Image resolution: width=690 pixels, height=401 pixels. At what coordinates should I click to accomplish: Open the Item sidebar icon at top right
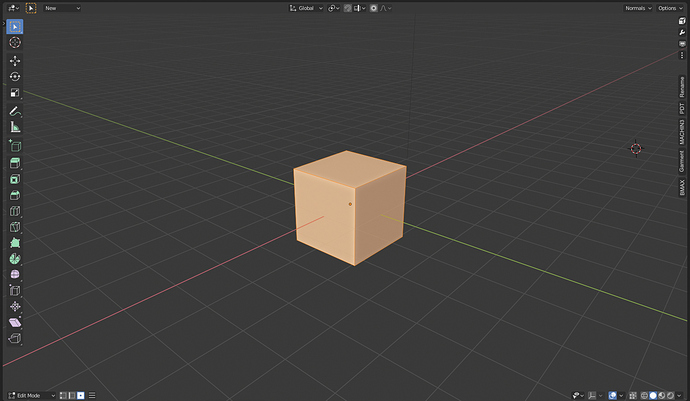pyautogui.click(x=682, y=21)
